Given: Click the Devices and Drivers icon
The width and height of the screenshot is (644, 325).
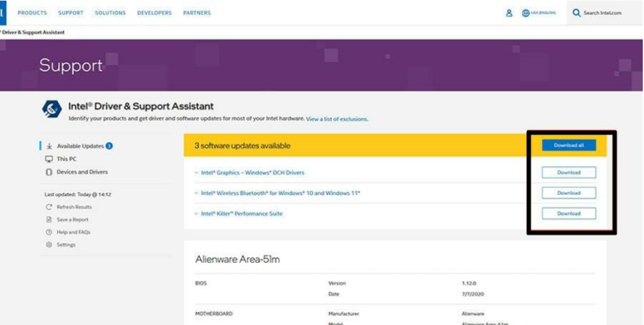Looking at the screenshot, I should 49,172.
